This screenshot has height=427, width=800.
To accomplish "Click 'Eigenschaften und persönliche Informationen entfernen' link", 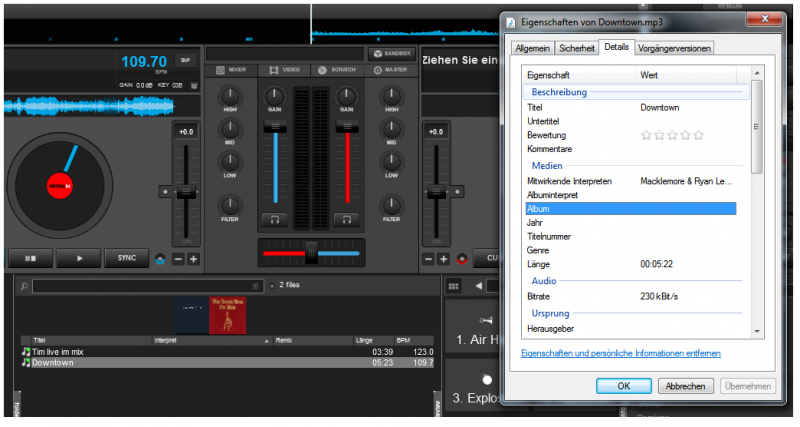I will click(620, 353).
